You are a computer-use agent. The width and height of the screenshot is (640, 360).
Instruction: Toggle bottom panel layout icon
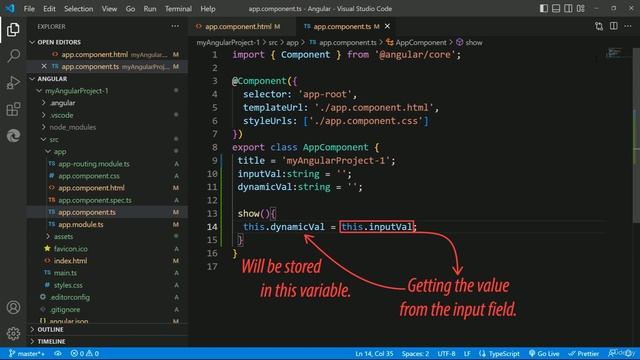556,9
